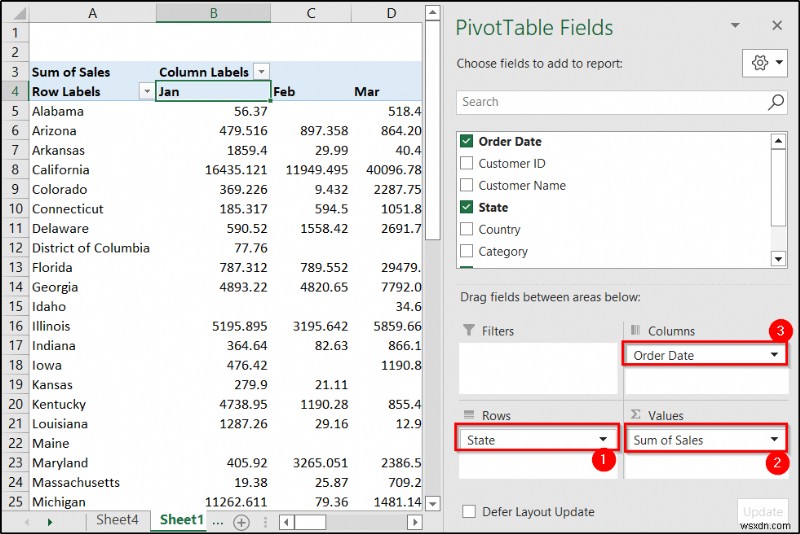The height and width of the screenshot is (534, 800).
Task: Close the PivotTable Fields pane
Action: (x=777, y=26)
